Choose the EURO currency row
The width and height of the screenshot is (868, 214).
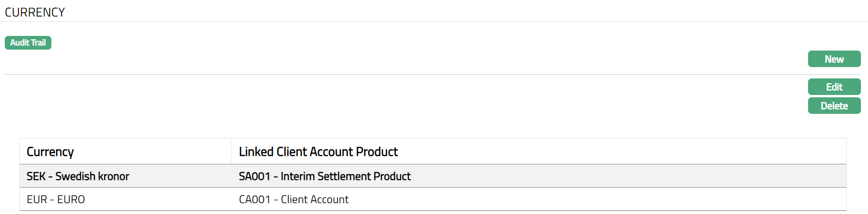[56, 199]
